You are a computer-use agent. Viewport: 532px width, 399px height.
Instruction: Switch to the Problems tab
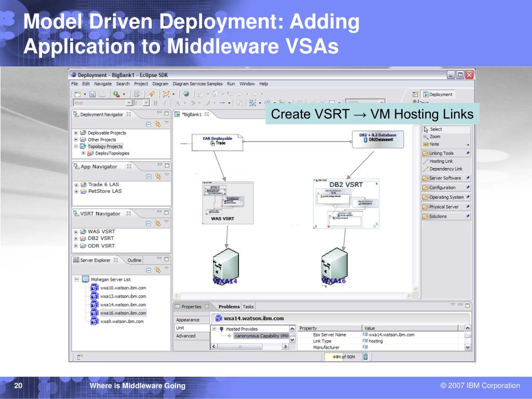229,307
